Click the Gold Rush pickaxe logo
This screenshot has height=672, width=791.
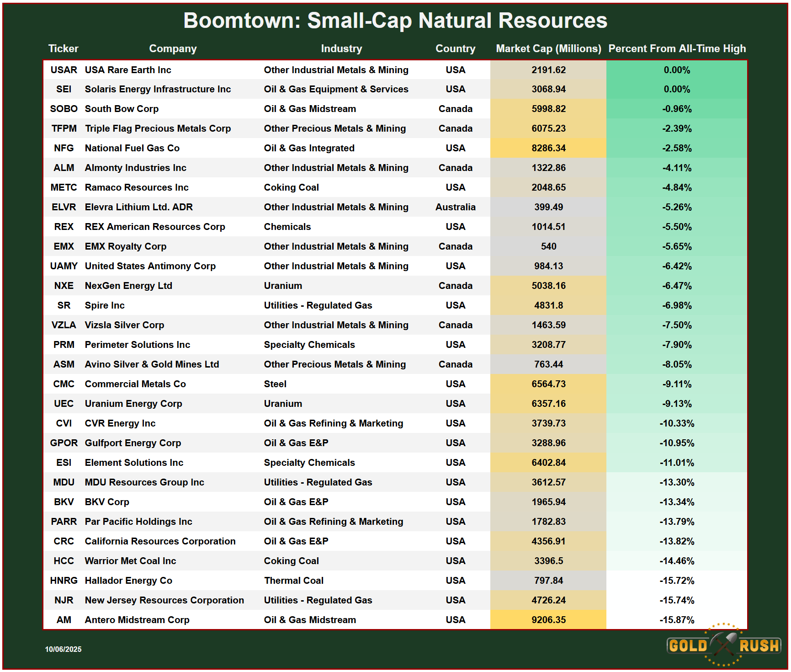click(x=724, y=645)
